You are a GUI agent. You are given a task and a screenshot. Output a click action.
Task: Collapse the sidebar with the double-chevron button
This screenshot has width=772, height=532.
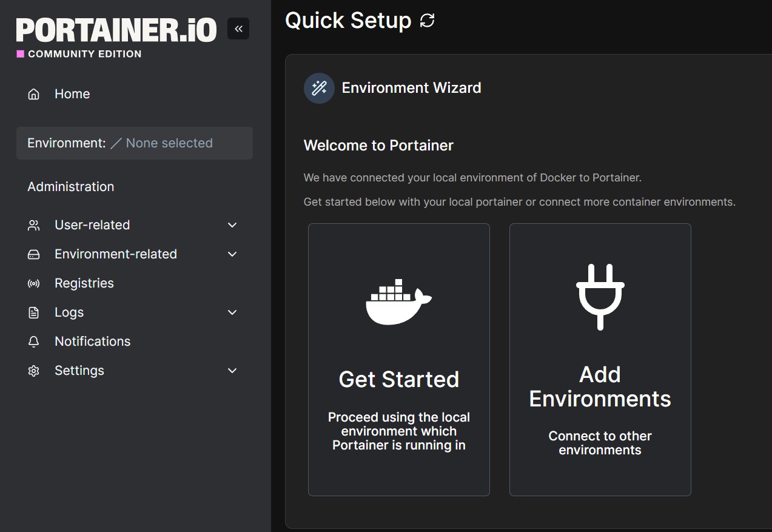pyautogui.click(x=238, y=29)
